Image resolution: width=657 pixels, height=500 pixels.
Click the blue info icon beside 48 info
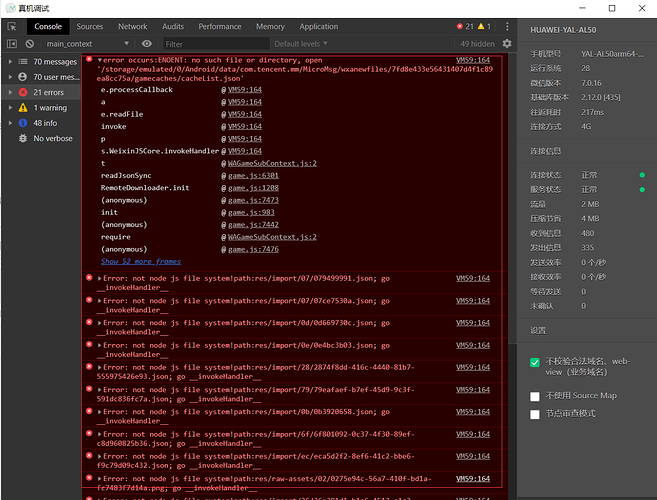[23, 123]
